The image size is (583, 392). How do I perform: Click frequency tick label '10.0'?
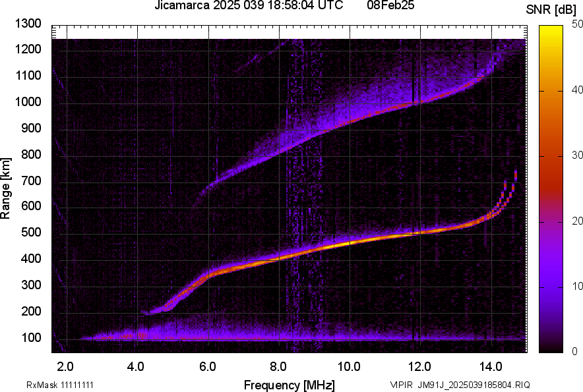click(349, 367)
